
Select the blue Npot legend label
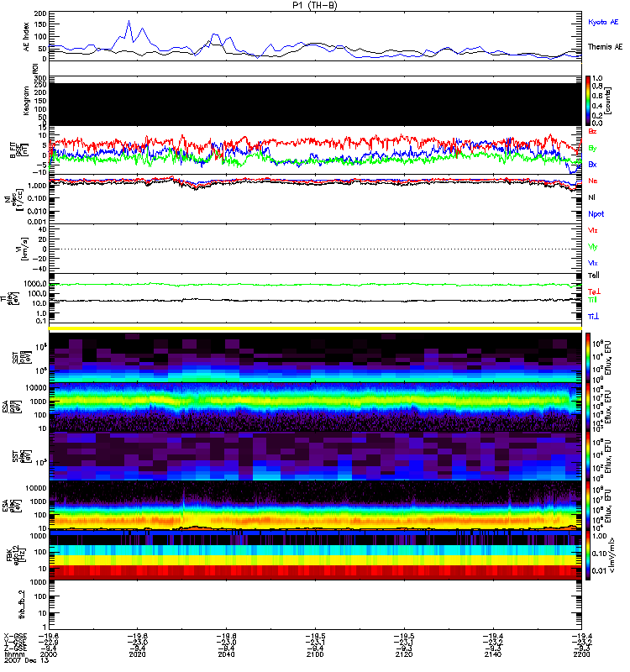[x=596, y=214]
